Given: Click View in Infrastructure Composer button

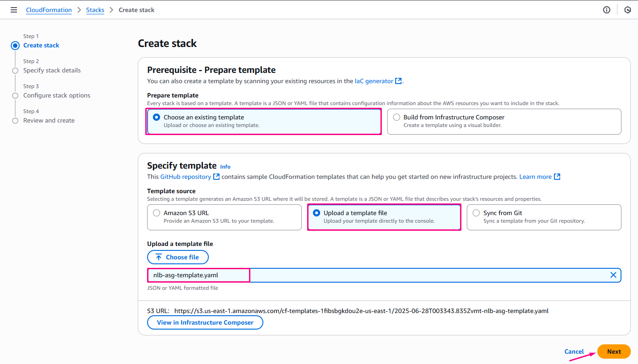Looking at the screenshot, I should [x=205, y=322].
